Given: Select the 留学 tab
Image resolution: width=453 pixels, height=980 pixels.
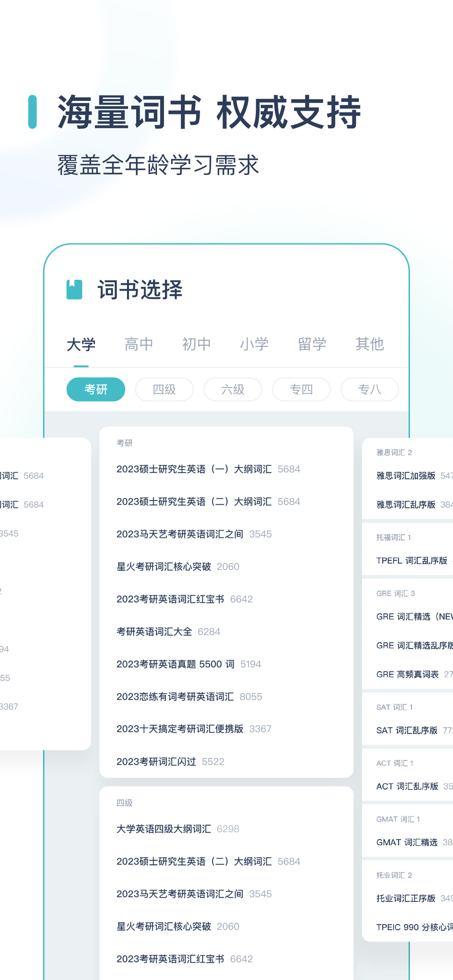Looking at the screenshot, I should (x=312, y=344).
